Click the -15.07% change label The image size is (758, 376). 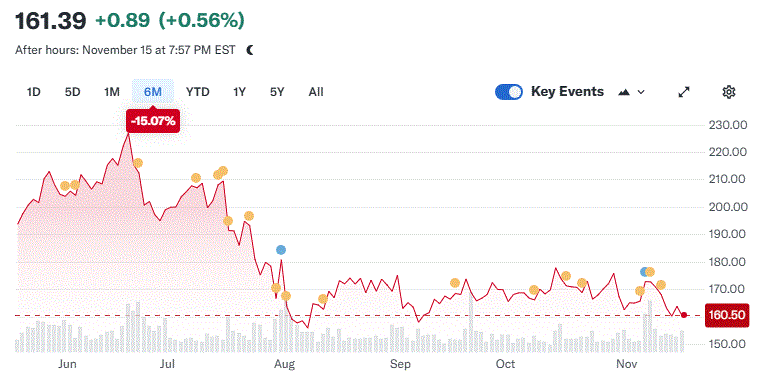(153, 121)
